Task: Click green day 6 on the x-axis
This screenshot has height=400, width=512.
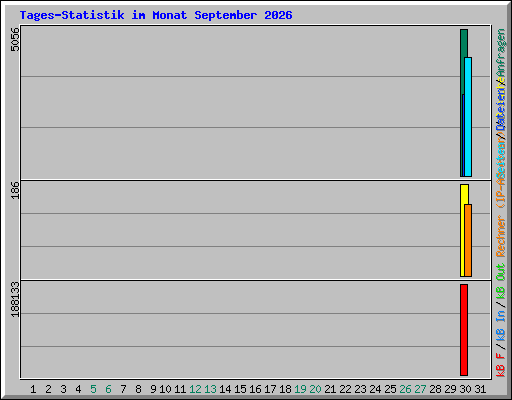Action: 108,389
